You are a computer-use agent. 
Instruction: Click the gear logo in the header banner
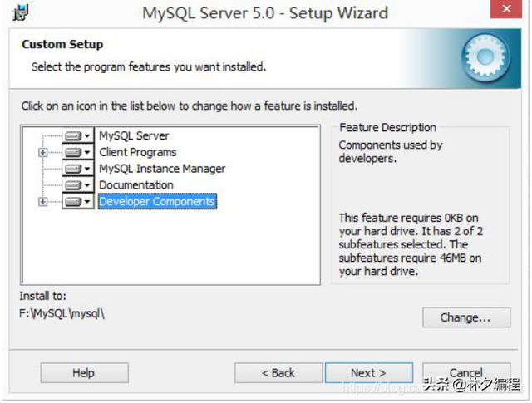[x=485, y=57]
